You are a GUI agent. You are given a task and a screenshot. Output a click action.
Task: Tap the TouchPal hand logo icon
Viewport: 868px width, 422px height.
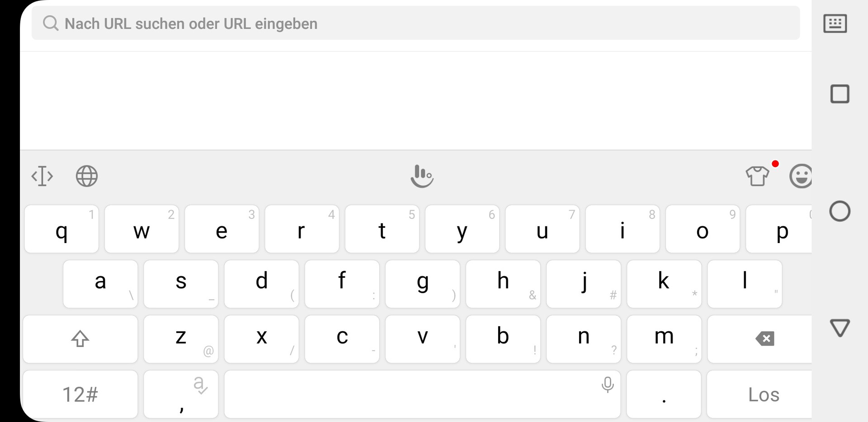pyautogui.click(x=422, y=176)
